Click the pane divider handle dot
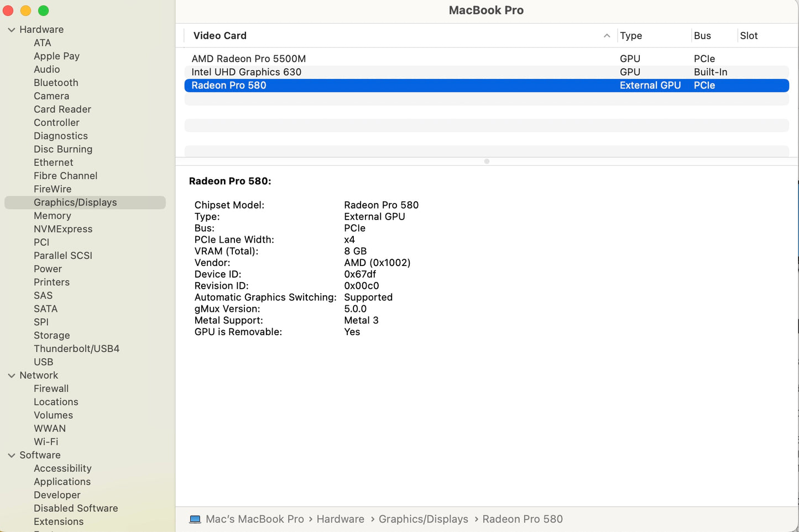This screenshot has height=532, width=799. click(487, 161)
